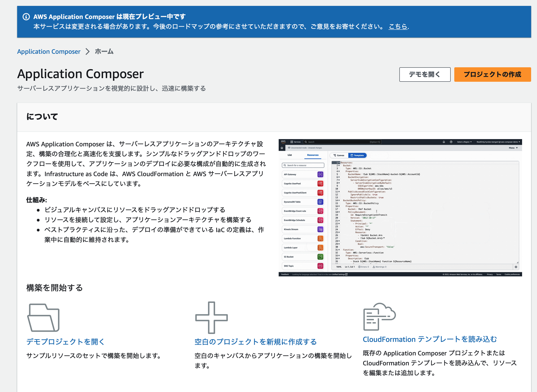
Task: Click the Application Composer page title
Action: [x=80, y=74]
